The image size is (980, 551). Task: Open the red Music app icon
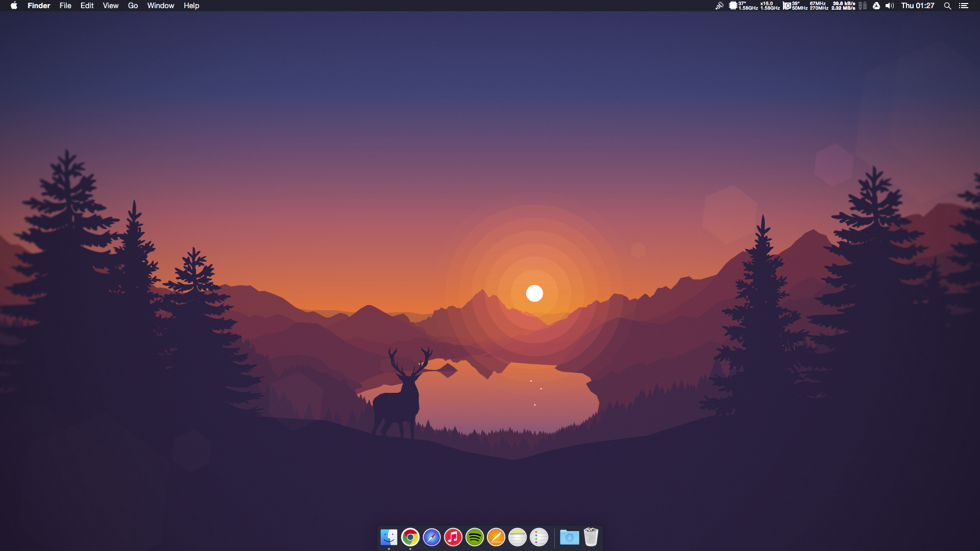pyautogui.click(x=453, y=537)
